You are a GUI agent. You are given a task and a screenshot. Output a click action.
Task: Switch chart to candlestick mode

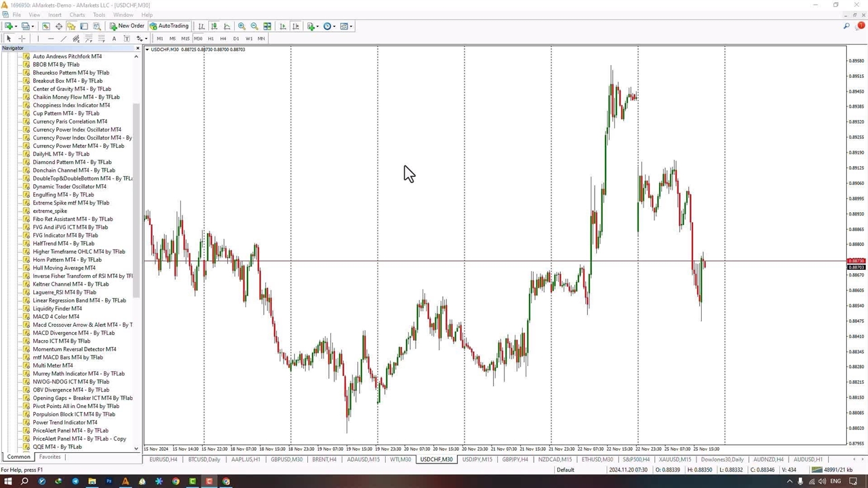click(x=214, y=26)
